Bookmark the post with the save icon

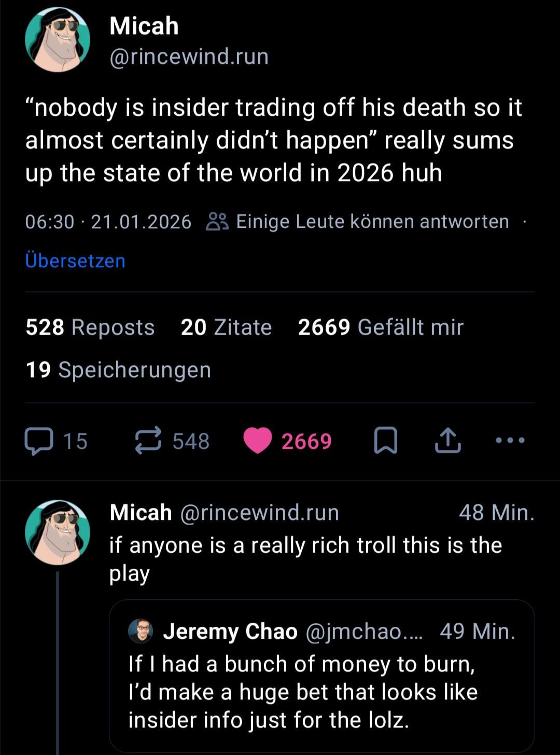[x=386, y=441]
